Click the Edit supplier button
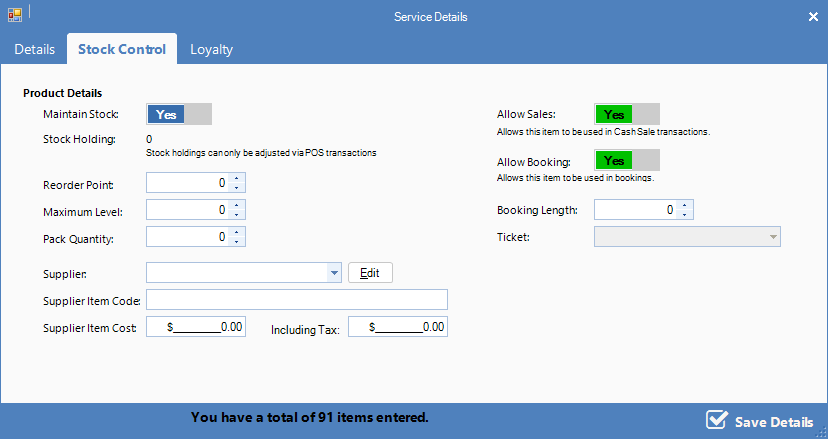The height and width of the screenshot is (439, 828). [x=370, y=273]
